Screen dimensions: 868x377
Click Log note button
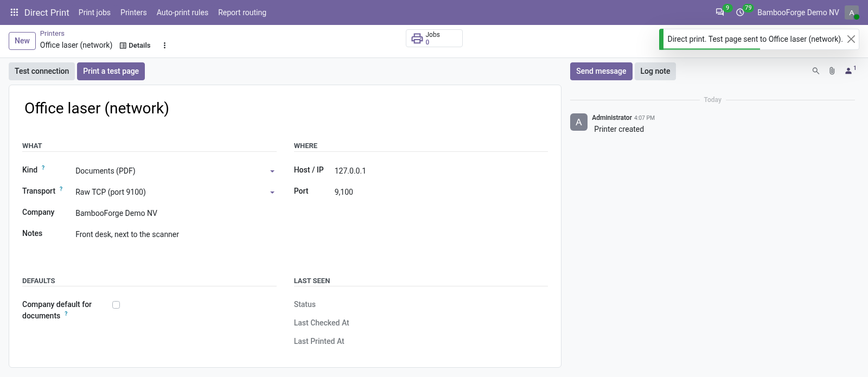click(x=655, y=71)
